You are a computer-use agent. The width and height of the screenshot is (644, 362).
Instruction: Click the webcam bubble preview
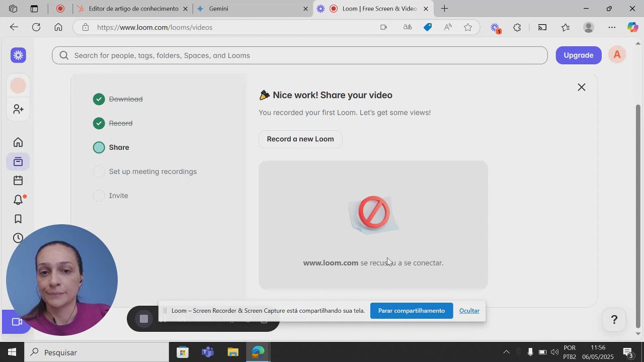click(62, 280)
